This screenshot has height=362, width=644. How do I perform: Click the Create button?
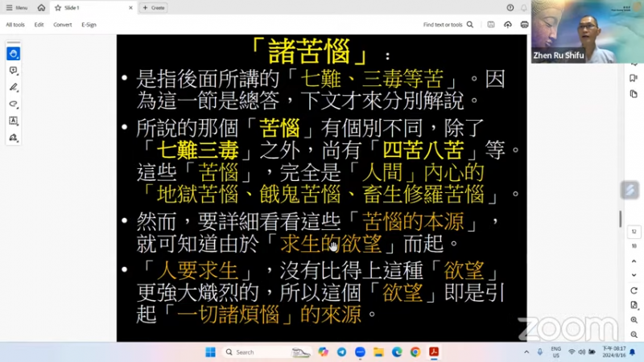154,7
